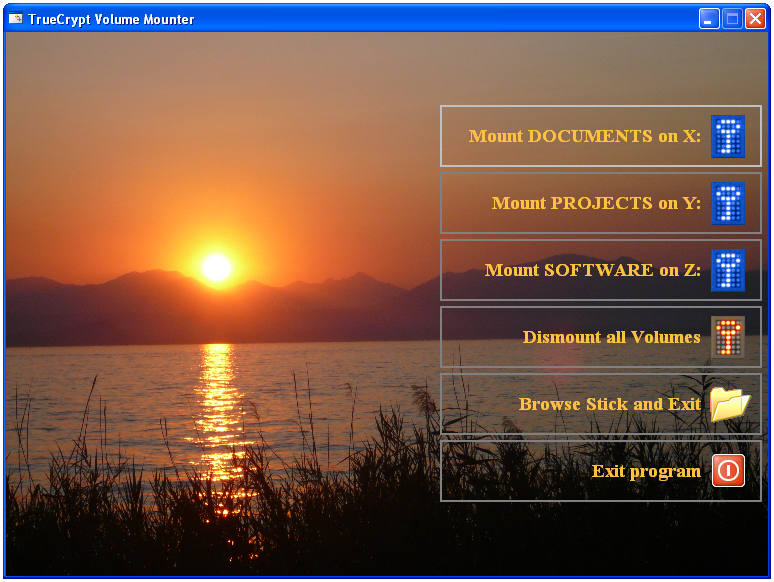
Task: Click the application icon in the title bar
Action: 16,19
